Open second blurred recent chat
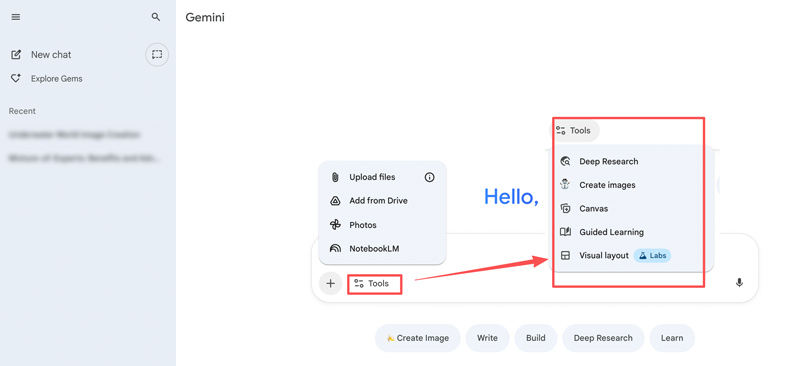Screen dimensions: 800x366 click(84, 159)
